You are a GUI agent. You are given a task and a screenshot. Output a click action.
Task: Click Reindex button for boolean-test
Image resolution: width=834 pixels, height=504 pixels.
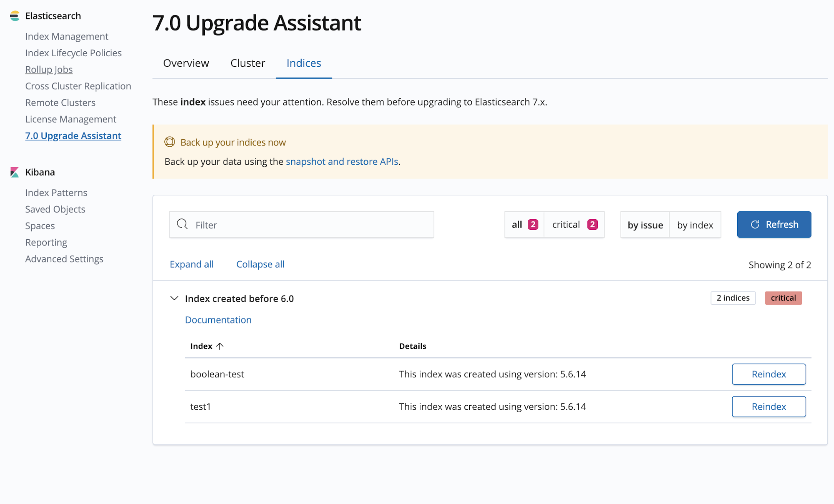point(769,374)
